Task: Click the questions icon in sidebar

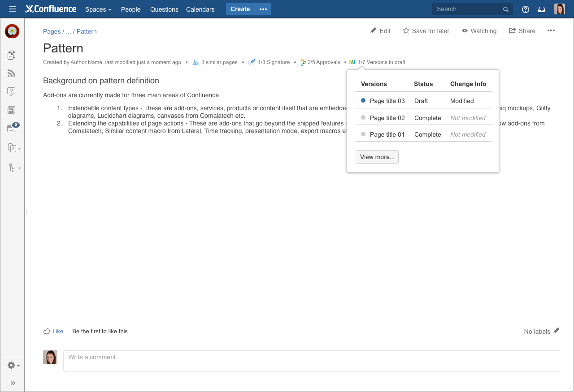Action: [12, 92]
